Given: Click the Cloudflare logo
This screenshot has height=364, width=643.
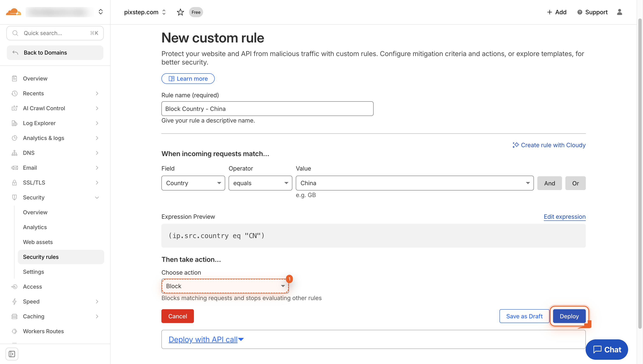Looking at the screenshot, I should 13,12.
